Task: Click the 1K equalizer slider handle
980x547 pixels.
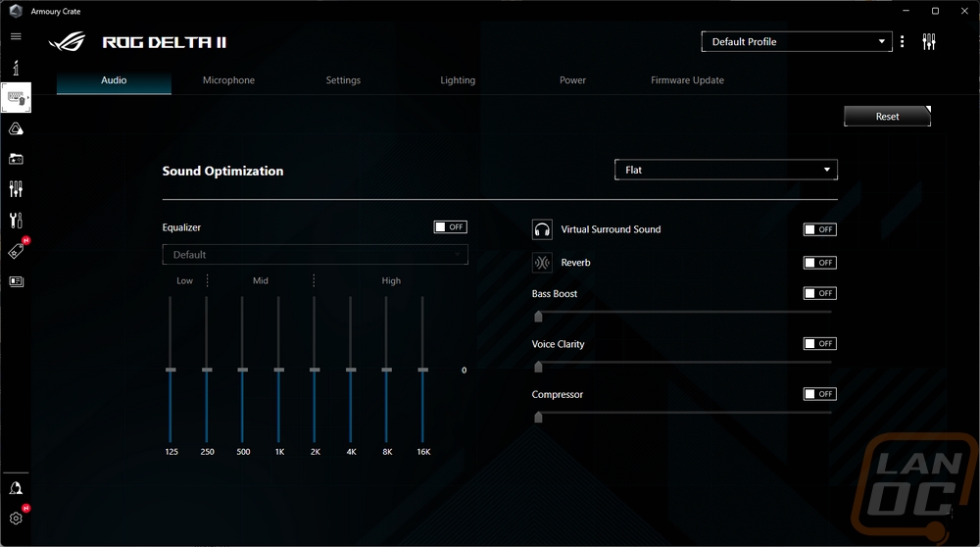Action: pyautogui.click(x=278, y=371)
